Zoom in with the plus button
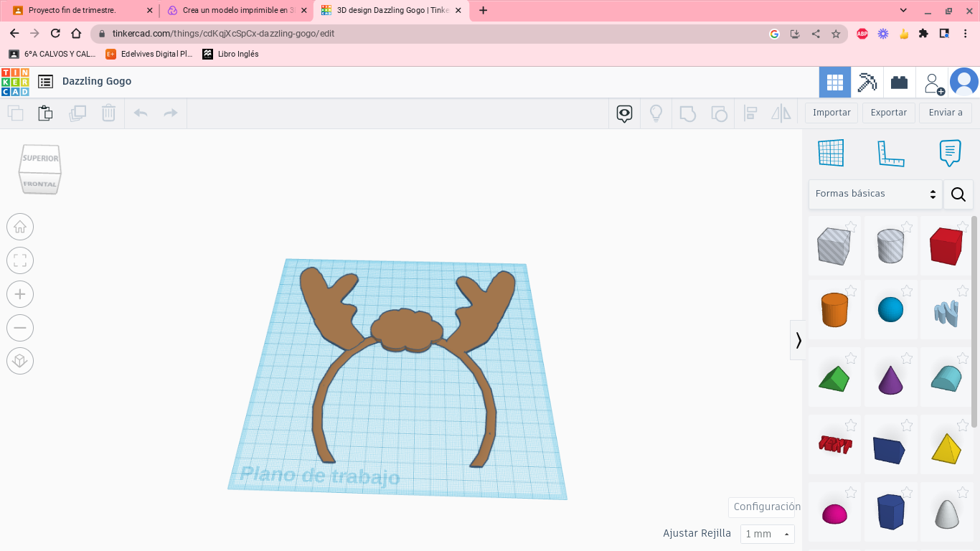This screenshot has width=980, height=551. point(20,294)
